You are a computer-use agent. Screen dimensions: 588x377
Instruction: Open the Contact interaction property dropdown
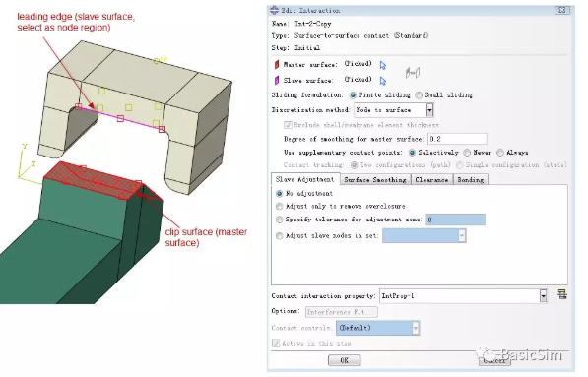(543, 296)
